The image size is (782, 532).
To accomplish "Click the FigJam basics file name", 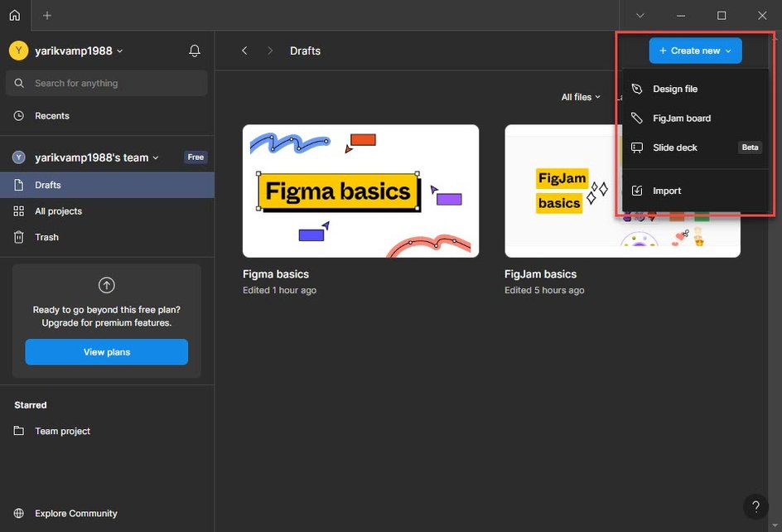I will [540, 274].
